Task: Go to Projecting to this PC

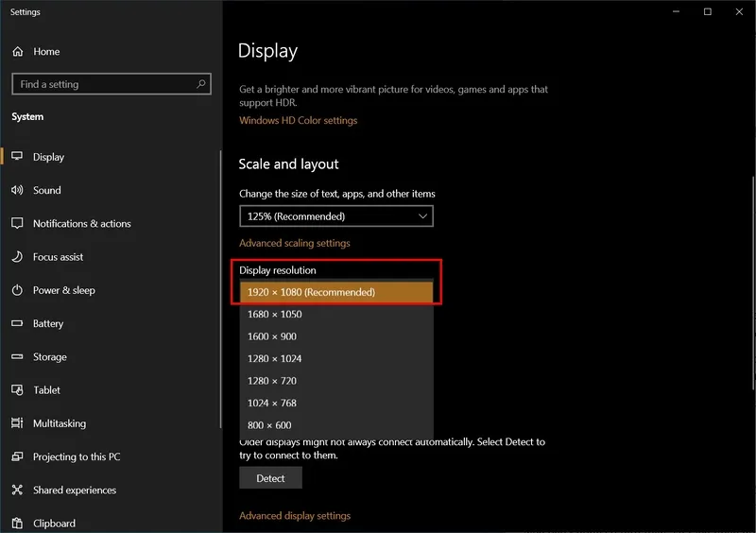Action: point(76,457)
